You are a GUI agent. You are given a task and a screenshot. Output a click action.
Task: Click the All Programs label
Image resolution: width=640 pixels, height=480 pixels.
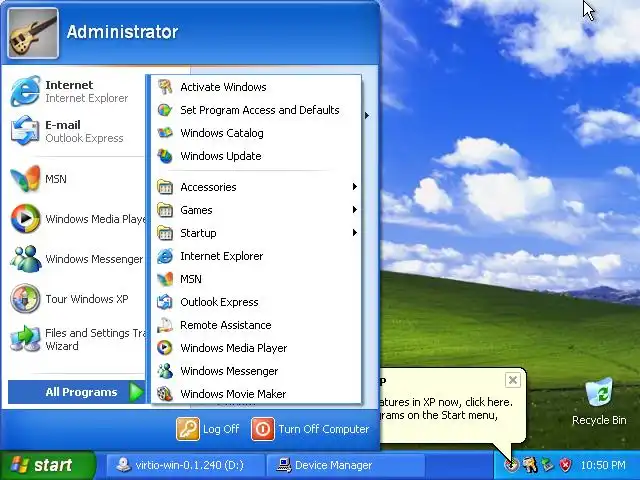[81, 392]
